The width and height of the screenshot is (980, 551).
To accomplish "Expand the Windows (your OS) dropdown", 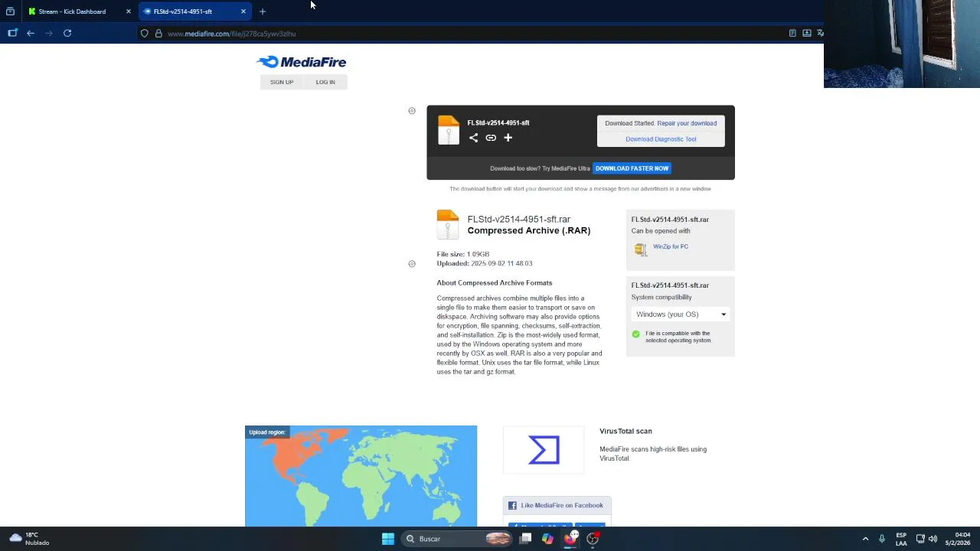I will point(681,315).
